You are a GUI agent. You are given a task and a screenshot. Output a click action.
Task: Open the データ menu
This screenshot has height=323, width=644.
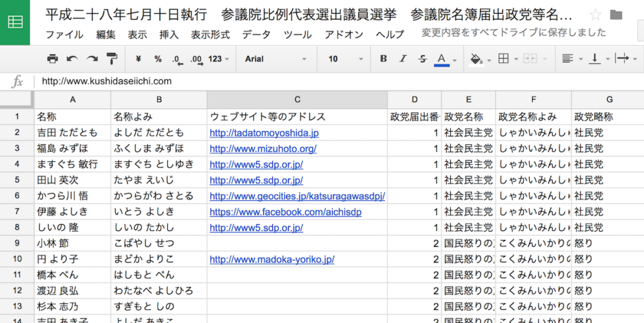(257, 35)
